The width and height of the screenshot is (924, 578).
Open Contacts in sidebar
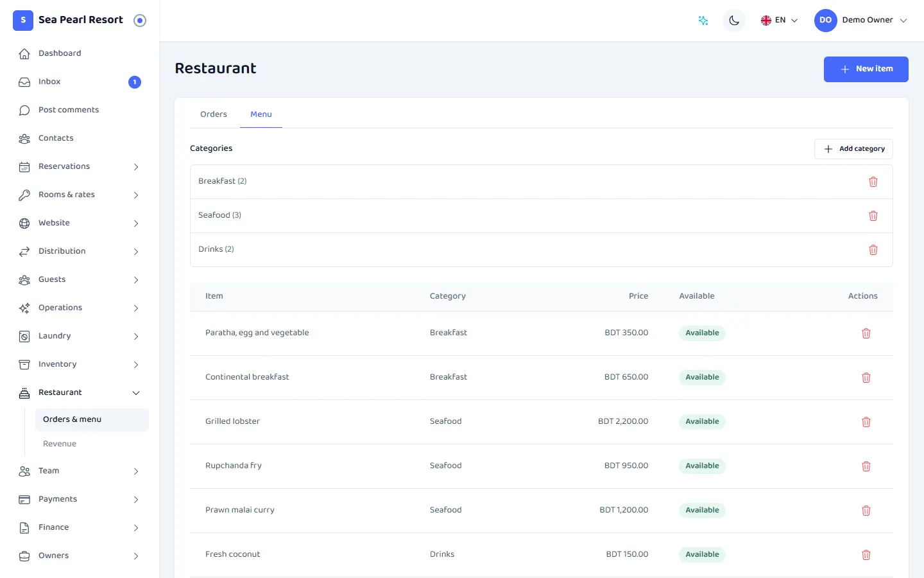tap(80, 138)
